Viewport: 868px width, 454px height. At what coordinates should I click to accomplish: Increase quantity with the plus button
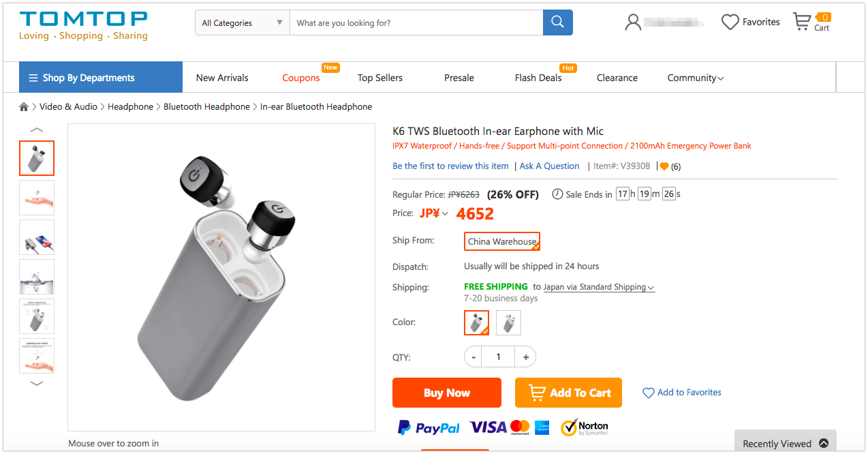pyautogui.click(x=525, y=357)
